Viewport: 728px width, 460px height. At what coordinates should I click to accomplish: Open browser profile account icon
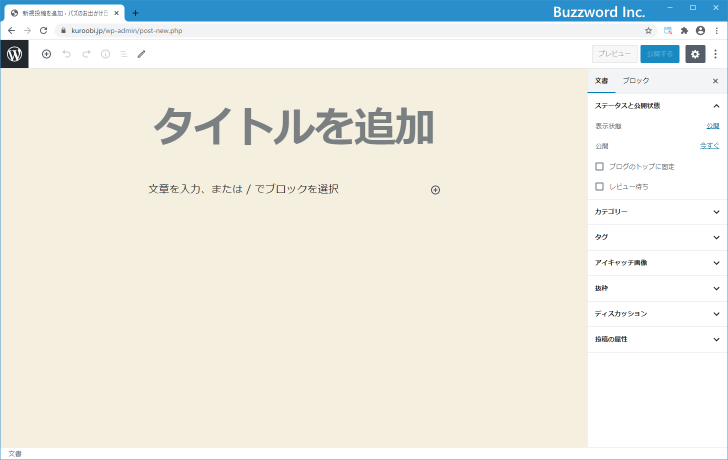(701, 31)
